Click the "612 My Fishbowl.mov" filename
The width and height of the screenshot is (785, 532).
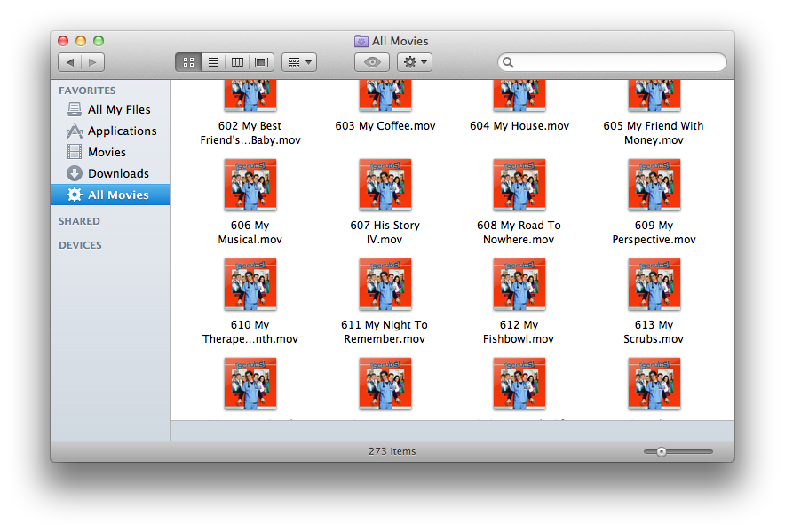(x=519, y=332)
